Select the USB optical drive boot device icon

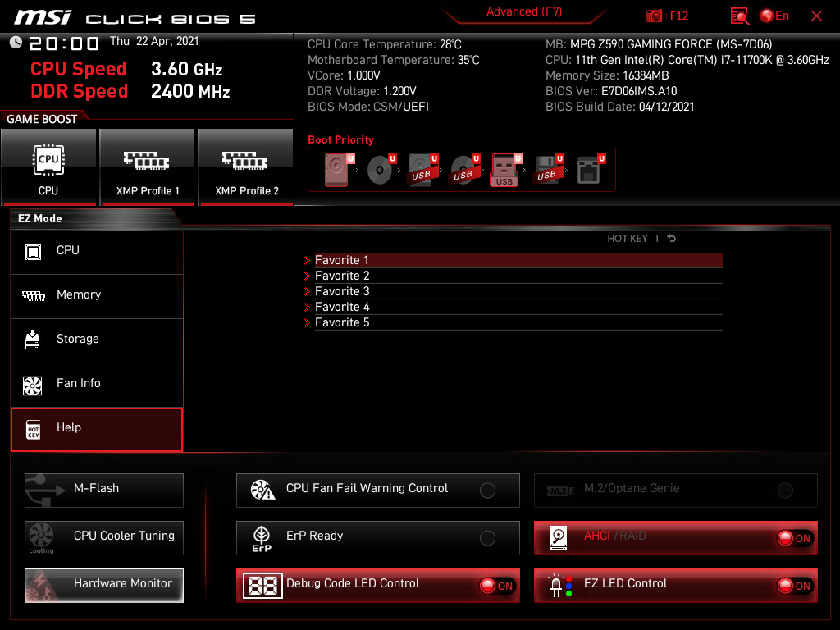tap(464, 170)
